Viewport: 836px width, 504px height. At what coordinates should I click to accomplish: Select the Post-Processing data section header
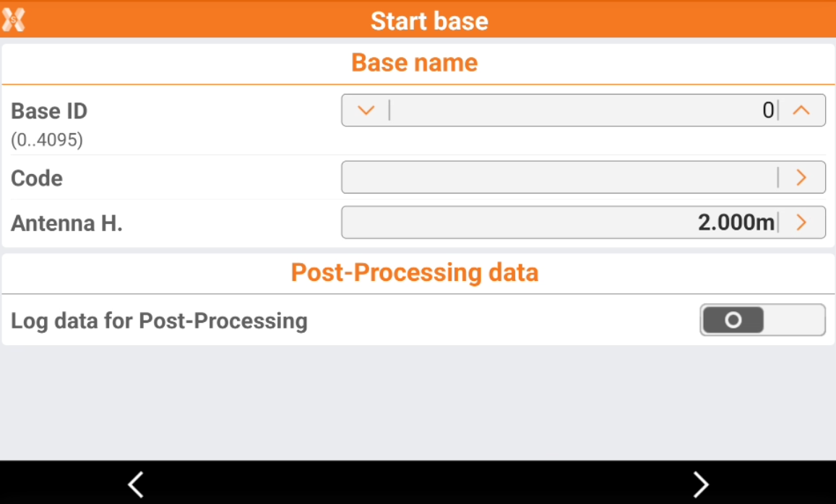coord(414,273)
